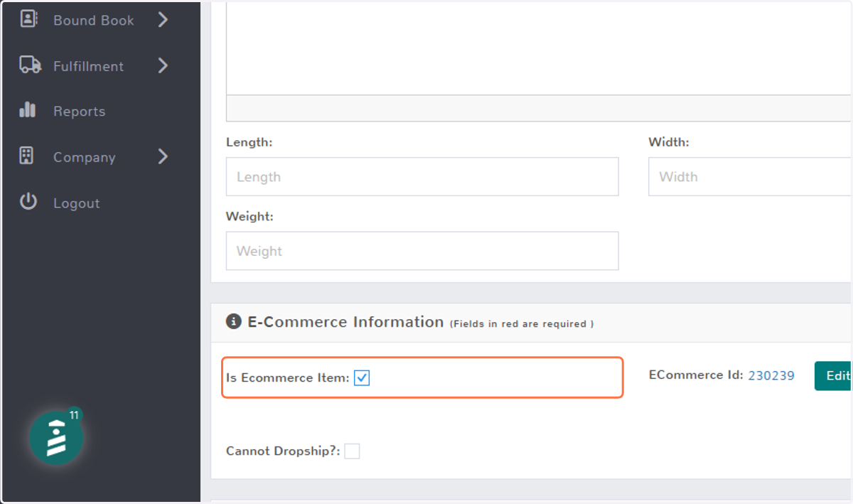The width and height of the screenshot is (853, 504).
Task: Uncheck the Is Ecommerce Item checkbox
Action: (362, 378)
